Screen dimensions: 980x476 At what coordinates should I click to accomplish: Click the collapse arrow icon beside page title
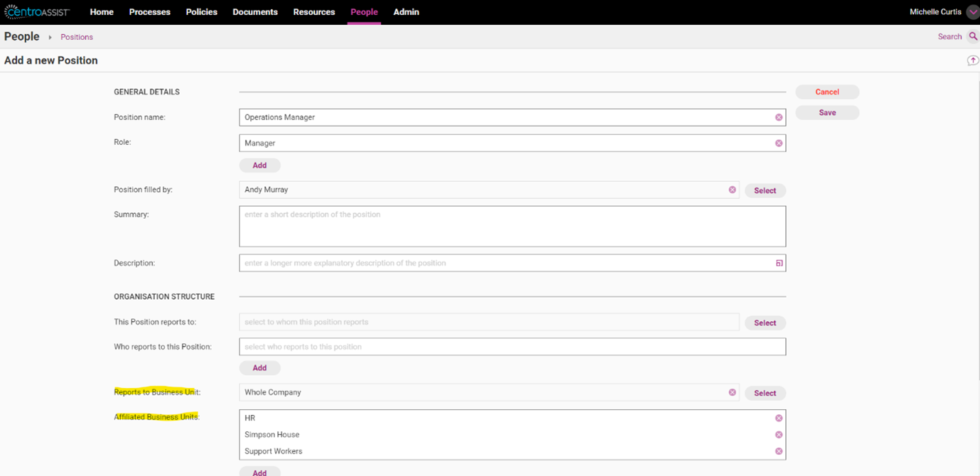click(x=973, y=60)
